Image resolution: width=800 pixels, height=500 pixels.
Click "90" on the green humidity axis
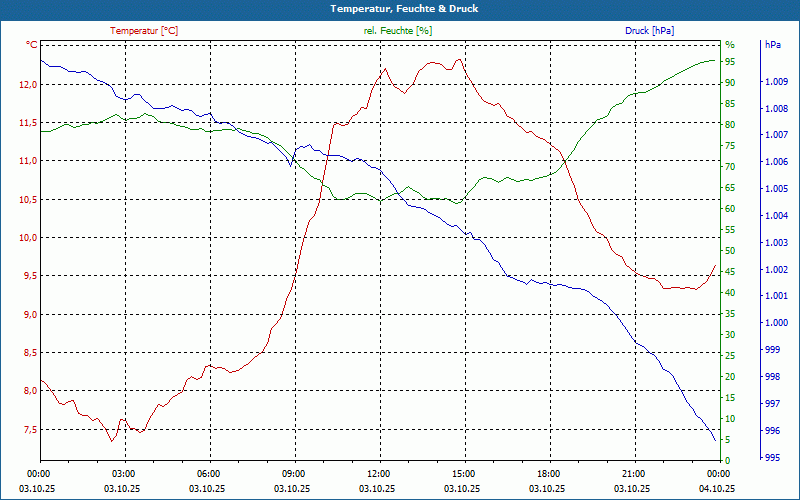730,83
